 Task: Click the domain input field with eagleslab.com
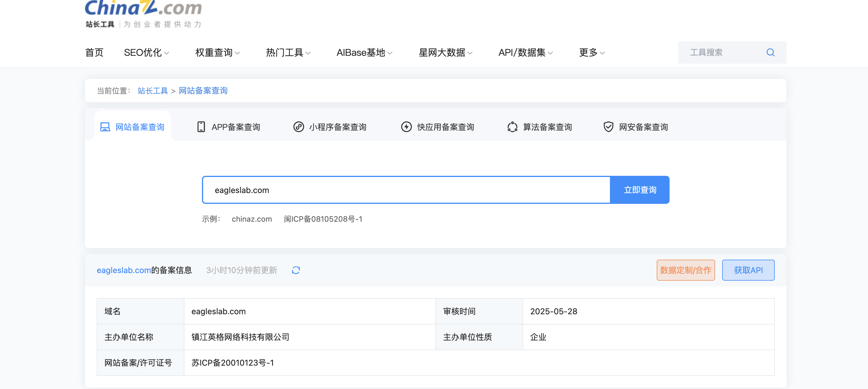tap(406, 190)
